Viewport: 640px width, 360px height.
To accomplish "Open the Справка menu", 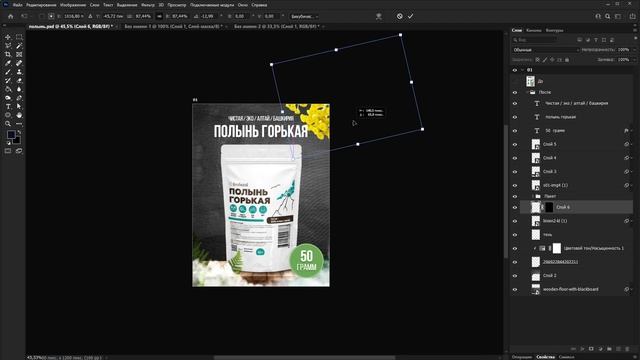I will (x=259, y=5).
